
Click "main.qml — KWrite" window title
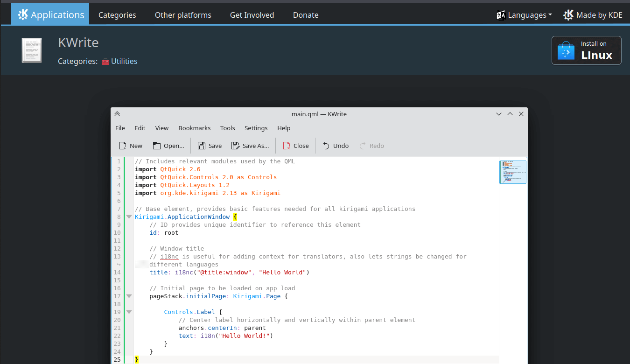(319, 114)
